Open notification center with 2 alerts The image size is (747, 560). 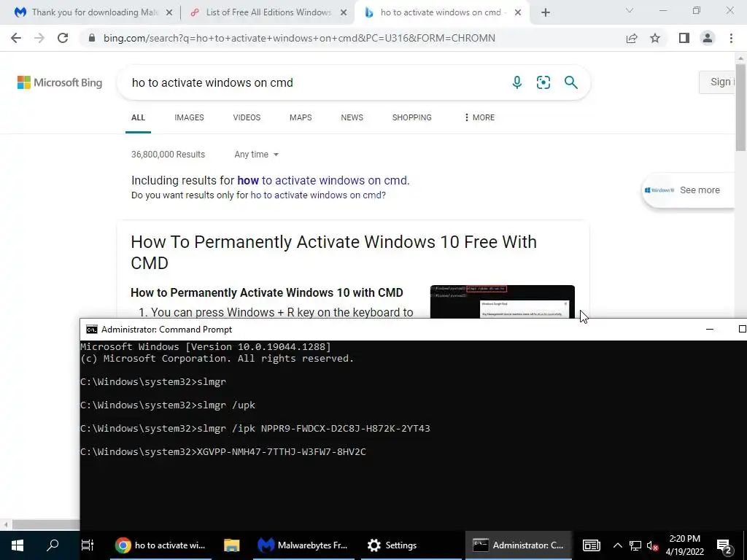click(724, 545)
